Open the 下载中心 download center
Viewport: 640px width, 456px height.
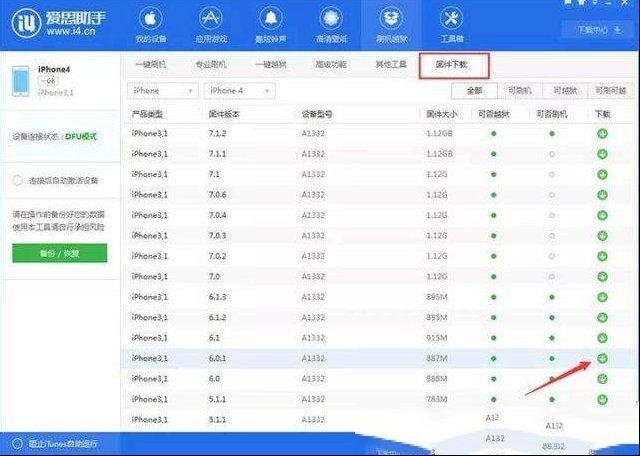click(x=598, y=30)
